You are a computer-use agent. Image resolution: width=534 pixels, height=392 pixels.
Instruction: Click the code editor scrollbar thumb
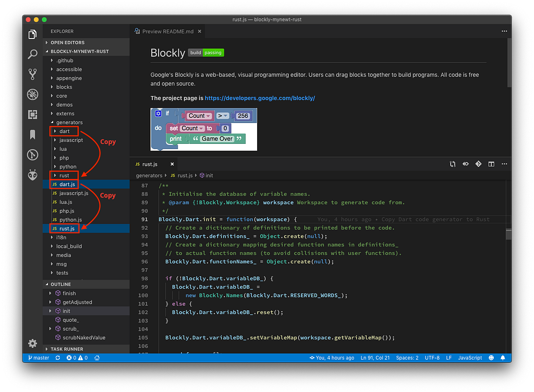[509, 235]
